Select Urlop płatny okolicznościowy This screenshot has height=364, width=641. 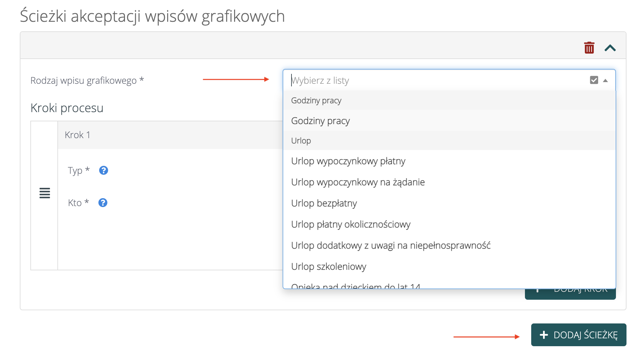351,225
